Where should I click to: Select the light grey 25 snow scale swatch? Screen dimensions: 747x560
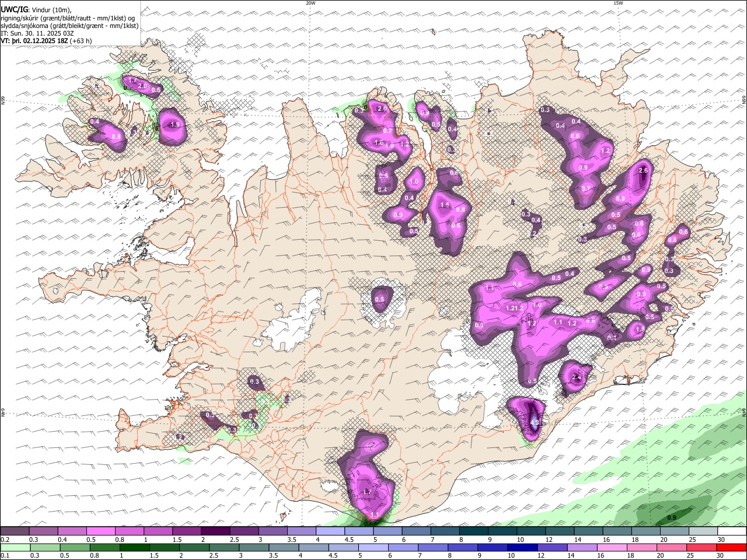(704, 531)
